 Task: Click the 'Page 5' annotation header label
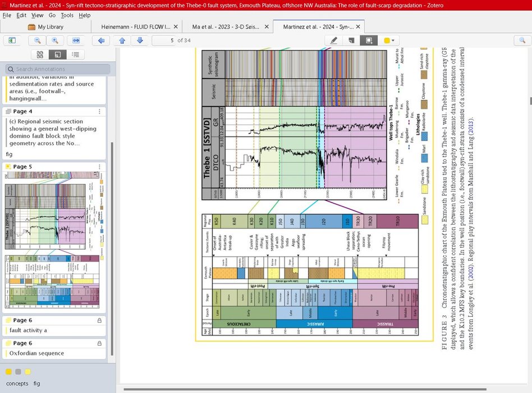[x=22, y=167]
